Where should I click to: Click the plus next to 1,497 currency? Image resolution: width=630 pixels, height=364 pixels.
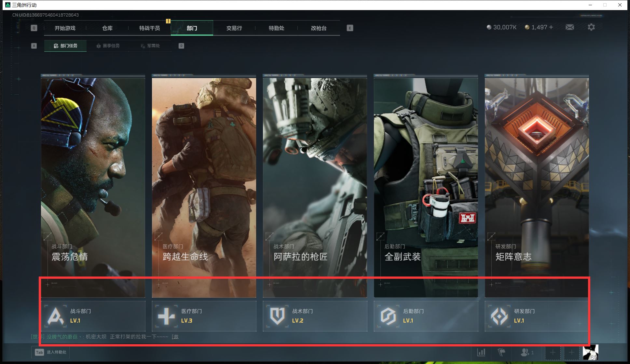551,27
